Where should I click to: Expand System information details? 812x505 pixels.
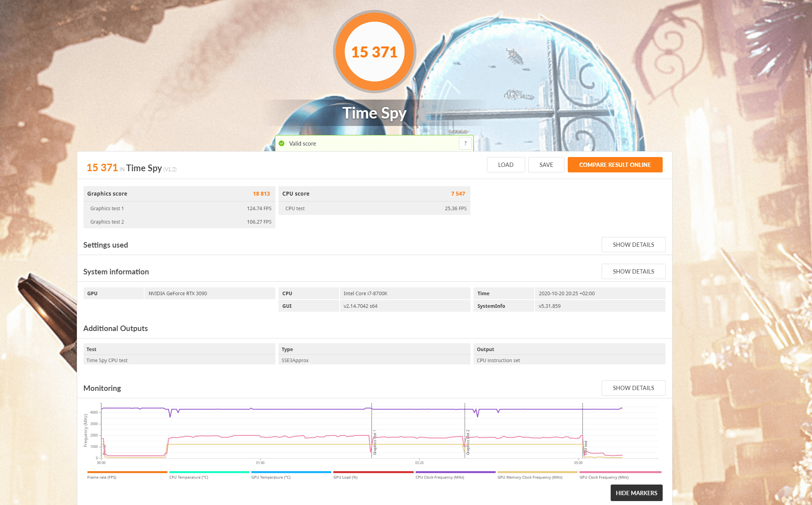pyautogui.click(x=633, y=271)
